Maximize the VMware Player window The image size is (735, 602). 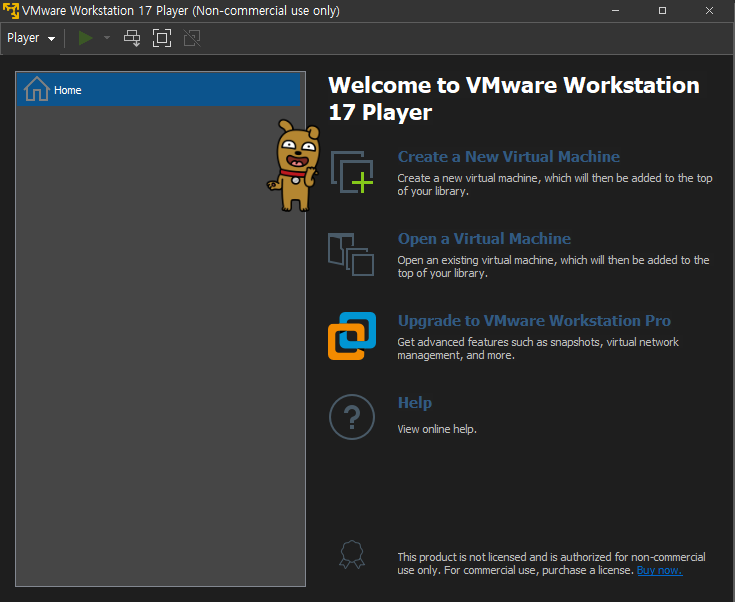[662, 10]
